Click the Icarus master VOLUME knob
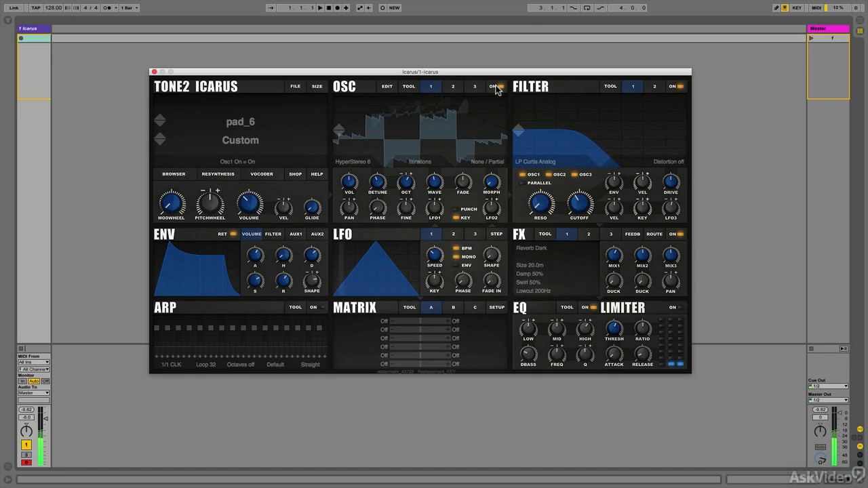 tap(249, 203)
